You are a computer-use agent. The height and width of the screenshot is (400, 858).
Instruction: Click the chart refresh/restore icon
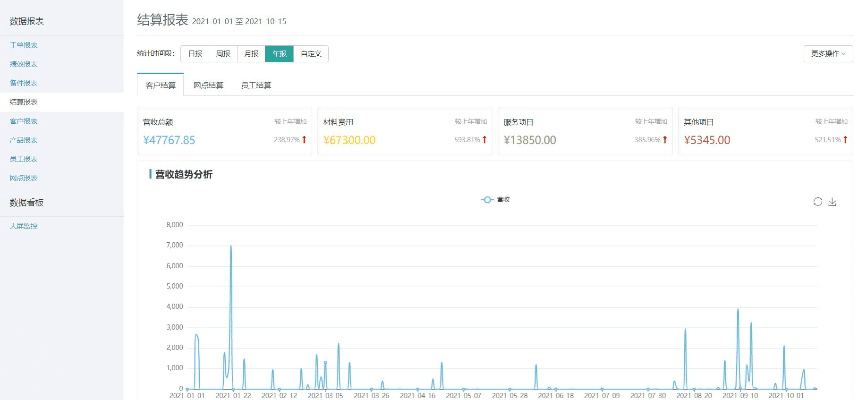[817, 201]
